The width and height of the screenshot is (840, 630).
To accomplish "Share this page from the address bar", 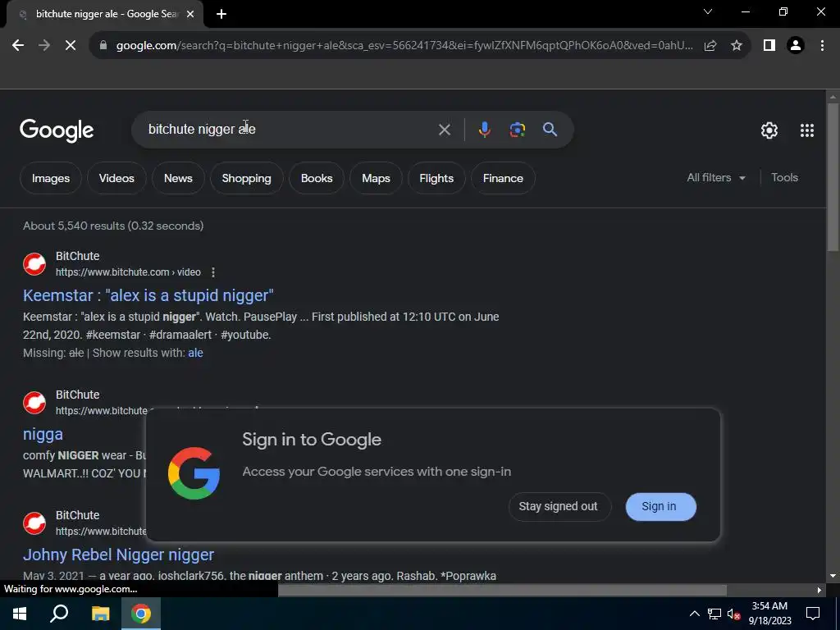I will pos(710,46).
